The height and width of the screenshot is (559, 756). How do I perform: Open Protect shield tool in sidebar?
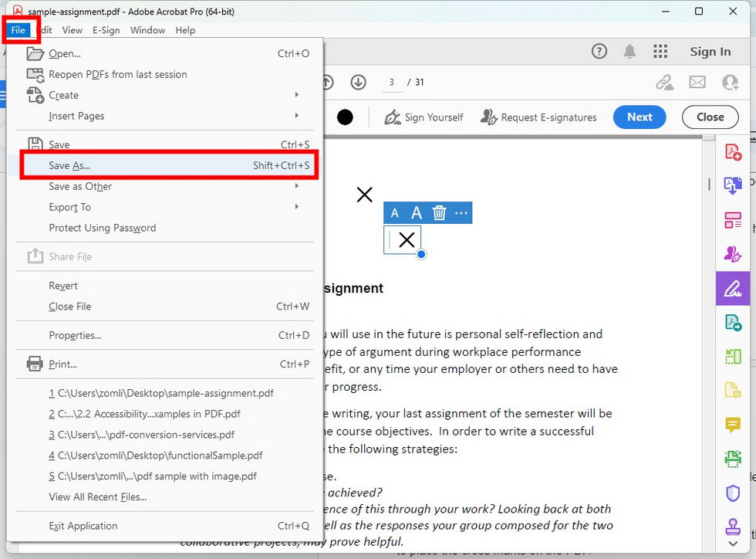(733, 493)
